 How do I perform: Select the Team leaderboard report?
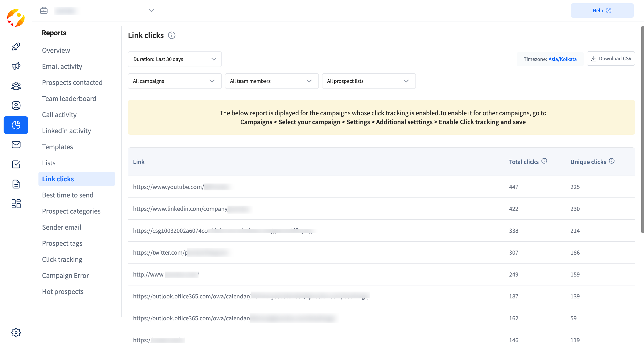pyautogui.click(x=69, y=98)
